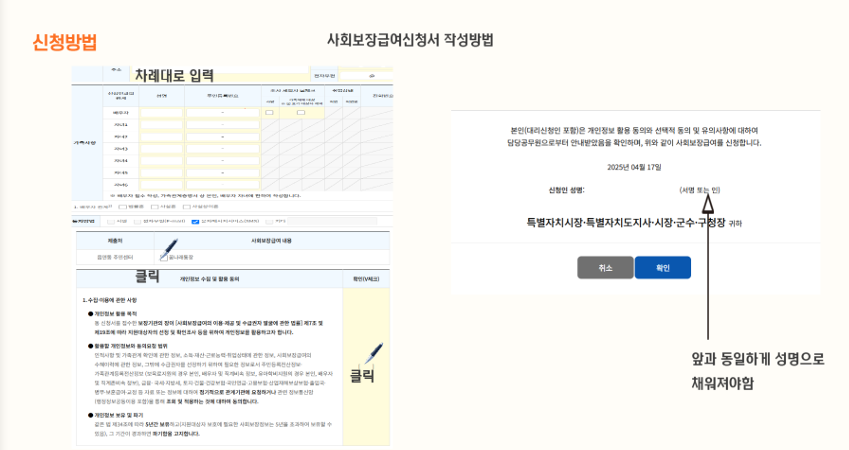Image resolution: width=849 pixels, height=450 pixels.
Task: Click the 자녀5 name input field
Action: click(161, 173)
